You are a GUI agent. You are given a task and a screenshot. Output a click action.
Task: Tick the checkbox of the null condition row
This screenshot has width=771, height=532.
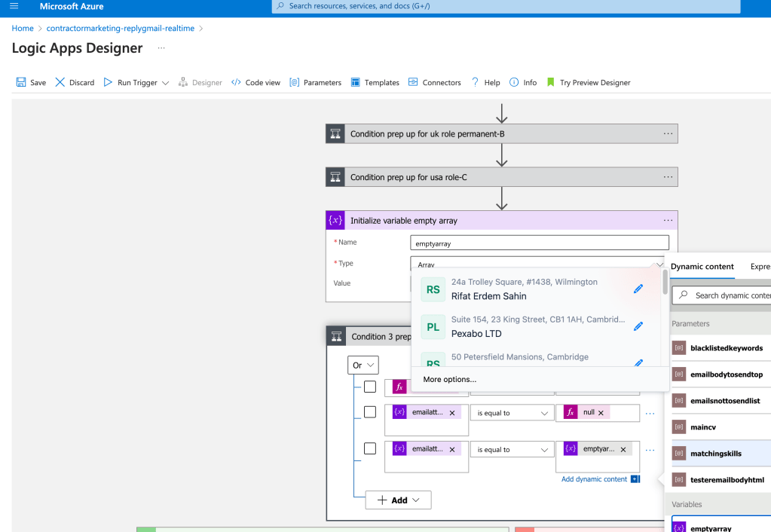(370, 411)
